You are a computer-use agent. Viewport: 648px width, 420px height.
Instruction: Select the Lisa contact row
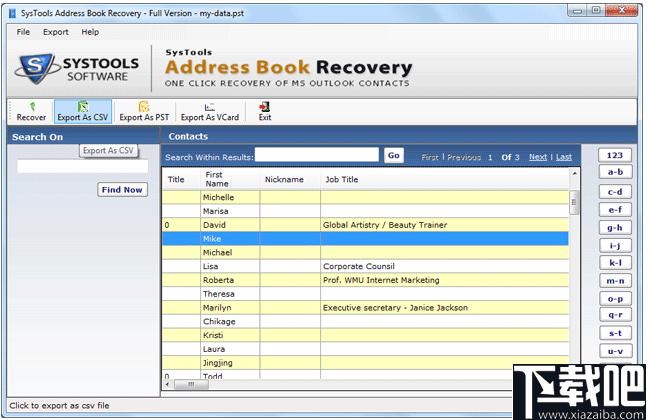(365, 266)
